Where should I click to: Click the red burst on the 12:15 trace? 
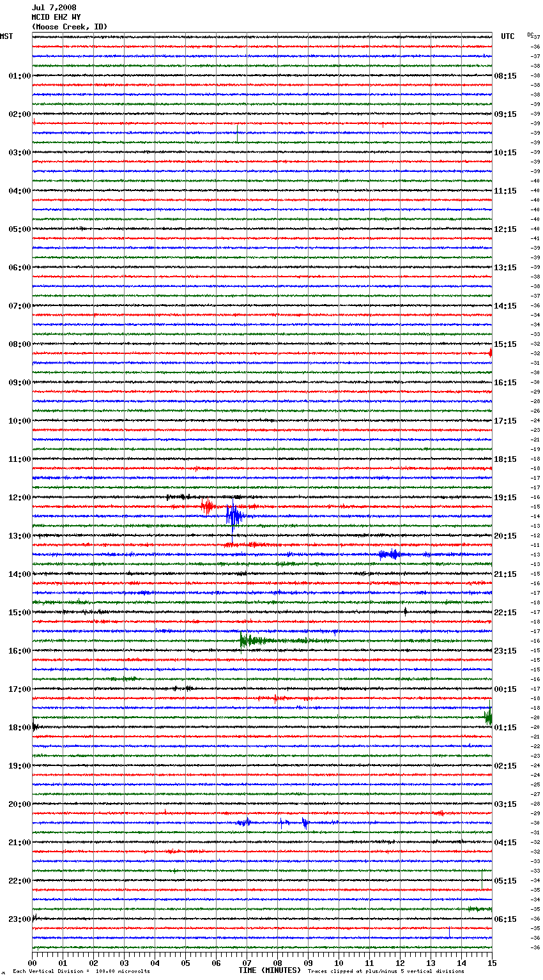(207, 507)
